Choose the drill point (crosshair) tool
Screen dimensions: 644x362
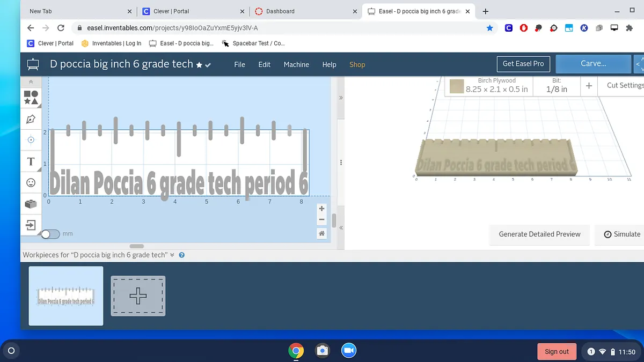31,140
